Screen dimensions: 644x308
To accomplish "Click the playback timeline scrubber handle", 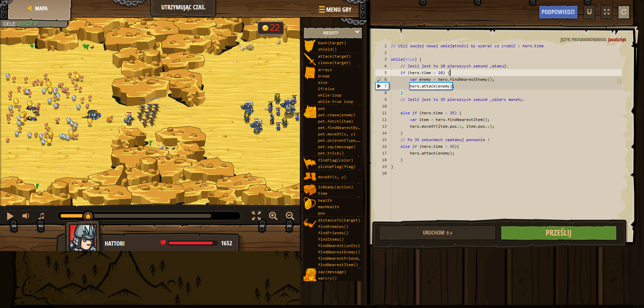I will click(88, 216).
